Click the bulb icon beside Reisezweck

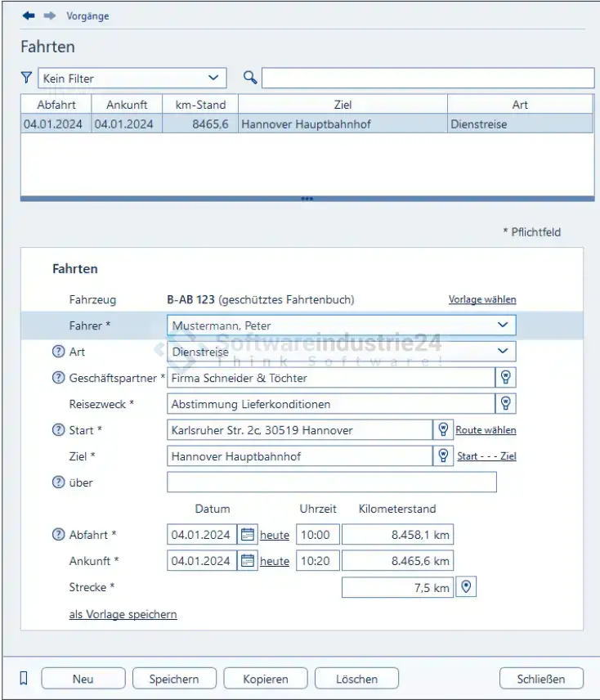506,404
